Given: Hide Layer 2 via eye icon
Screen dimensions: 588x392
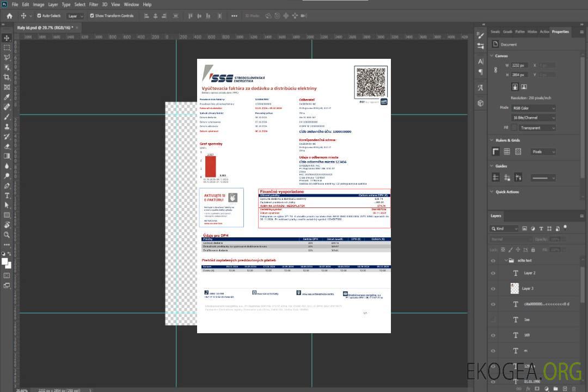Looking at the screenshot, I should 493,273.
